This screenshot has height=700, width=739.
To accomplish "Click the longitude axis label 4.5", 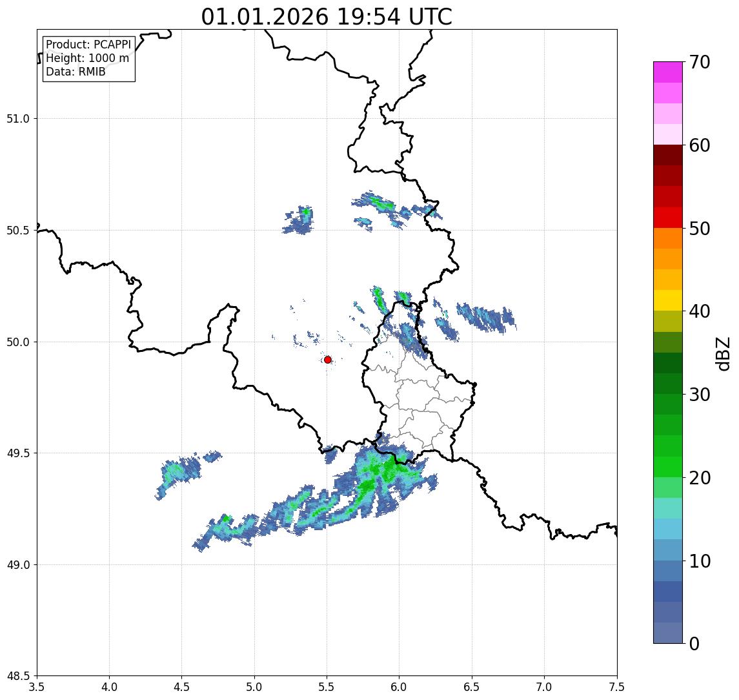I will 182,687.
